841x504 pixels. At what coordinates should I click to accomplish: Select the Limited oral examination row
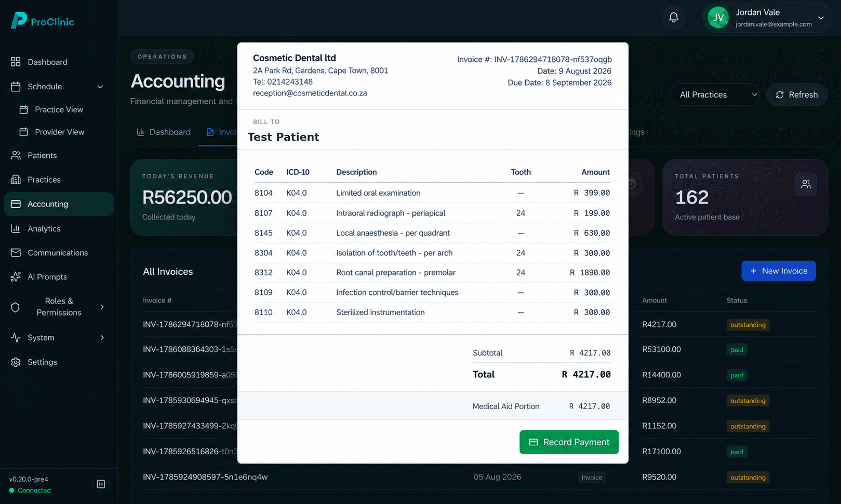432,193
